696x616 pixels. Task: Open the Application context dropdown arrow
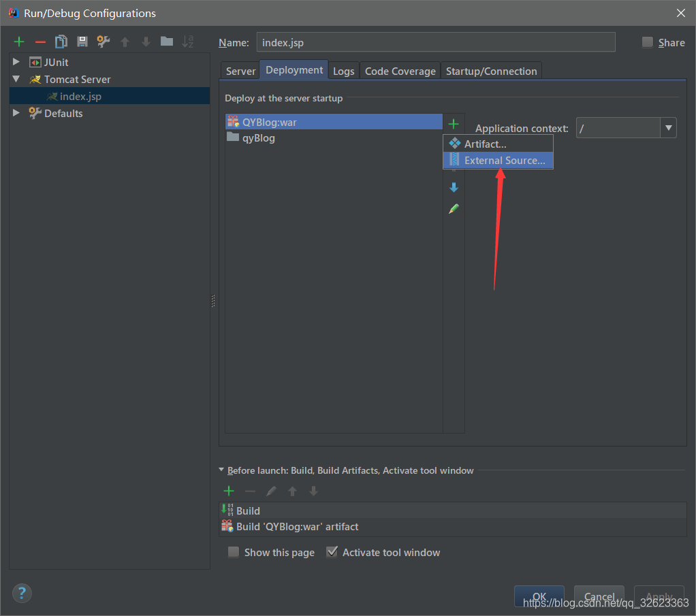tap(668, 128)
